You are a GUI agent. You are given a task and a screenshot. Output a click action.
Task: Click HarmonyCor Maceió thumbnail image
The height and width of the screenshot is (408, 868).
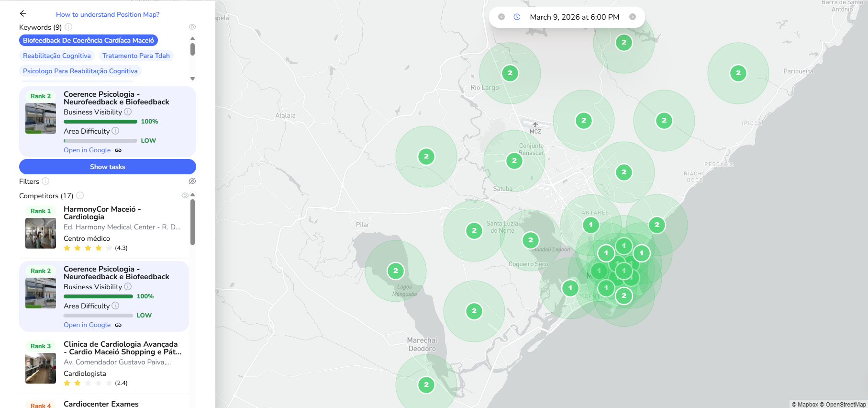pos(41,233)
